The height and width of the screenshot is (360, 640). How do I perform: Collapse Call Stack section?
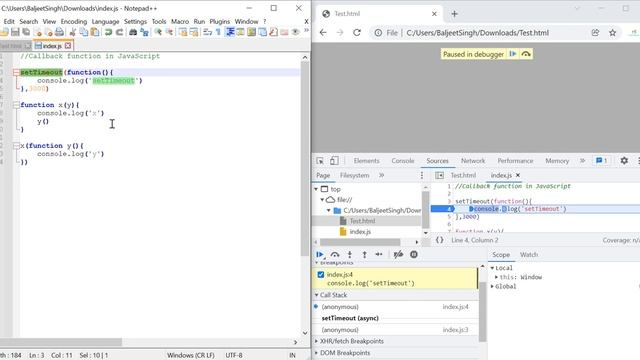pyautogui.click(x=317, y=295)
